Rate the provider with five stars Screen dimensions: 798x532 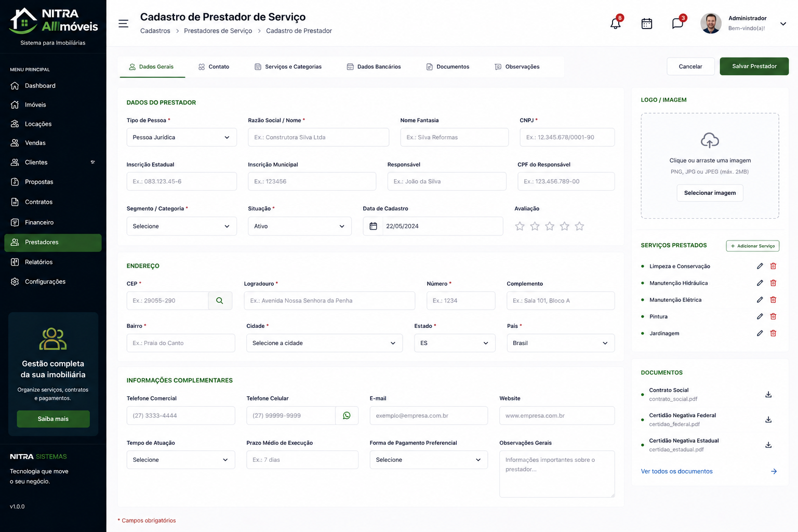point(579,226)
